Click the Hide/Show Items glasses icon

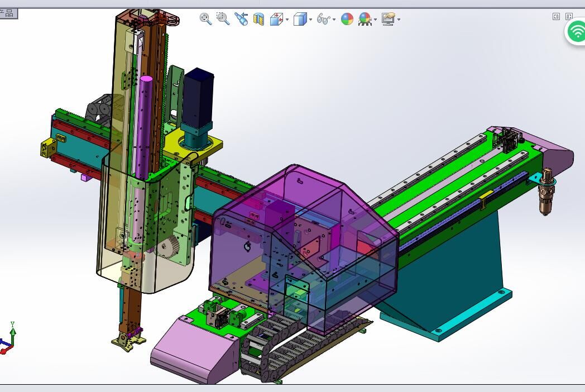click(323, 19)
